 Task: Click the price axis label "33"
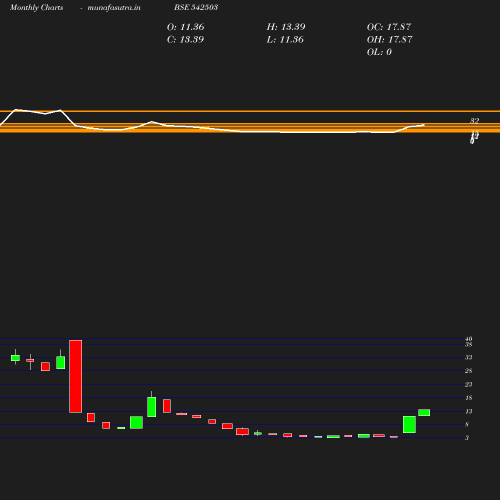(x=469, y=358)
